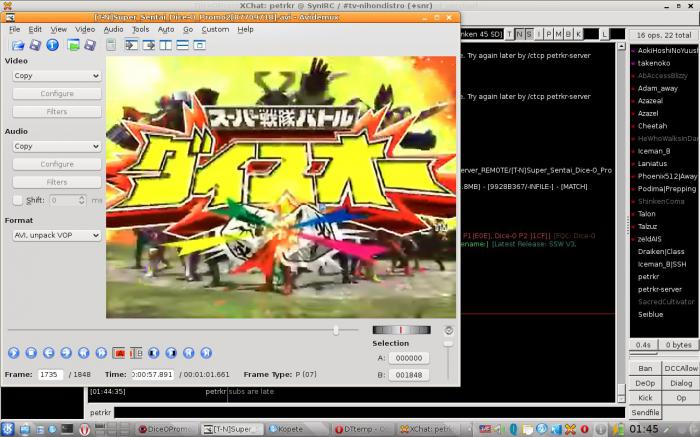Select Separate window display mode icon
This screenshot has height=437, width=700.
point(199,45)
